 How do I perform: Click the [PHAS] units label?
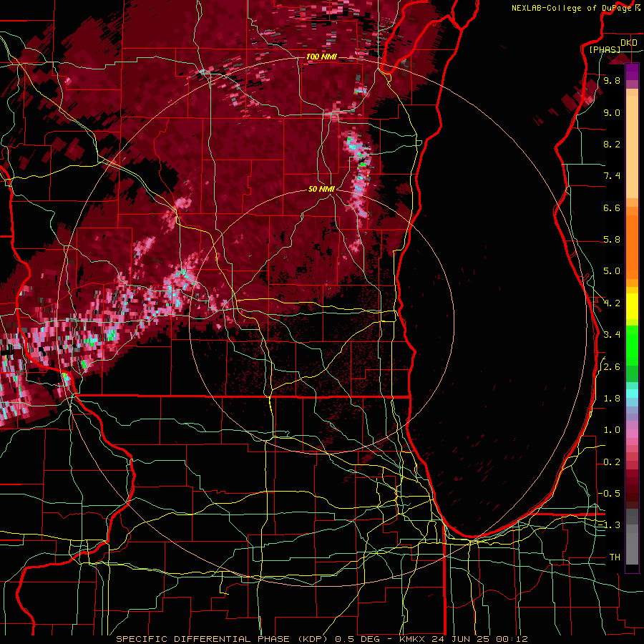point(605,49)
